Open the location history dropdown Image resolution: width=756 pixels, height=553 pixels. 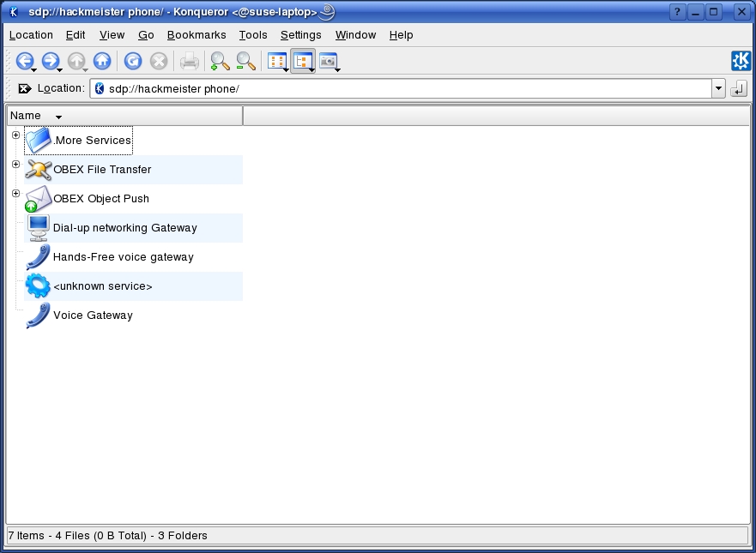click(x=718, y=88)
